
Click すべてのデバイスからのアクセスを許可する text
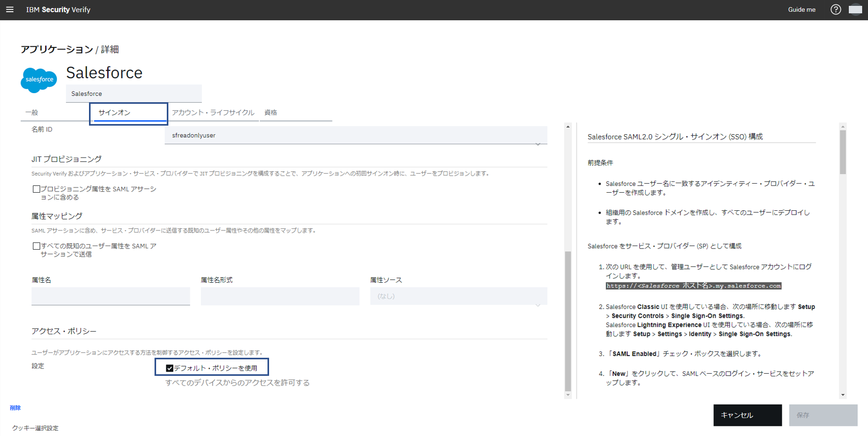point(237,383)
